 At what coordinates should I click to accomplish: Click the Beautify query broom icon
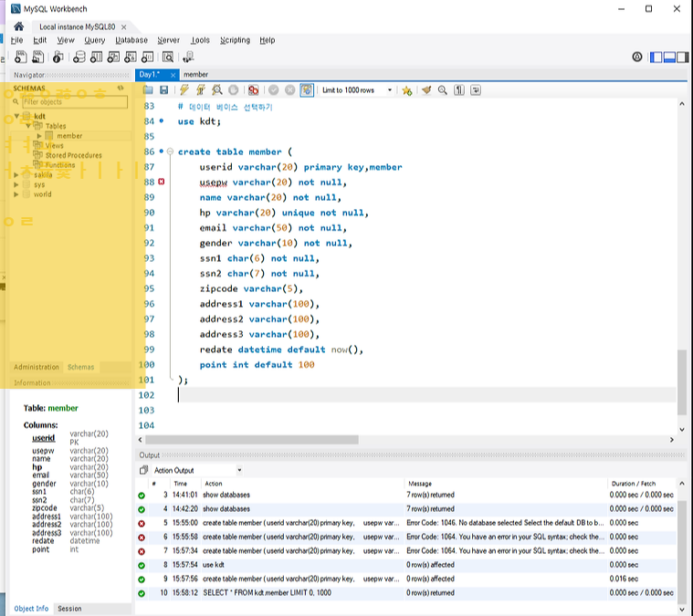[x=426, y=90]
